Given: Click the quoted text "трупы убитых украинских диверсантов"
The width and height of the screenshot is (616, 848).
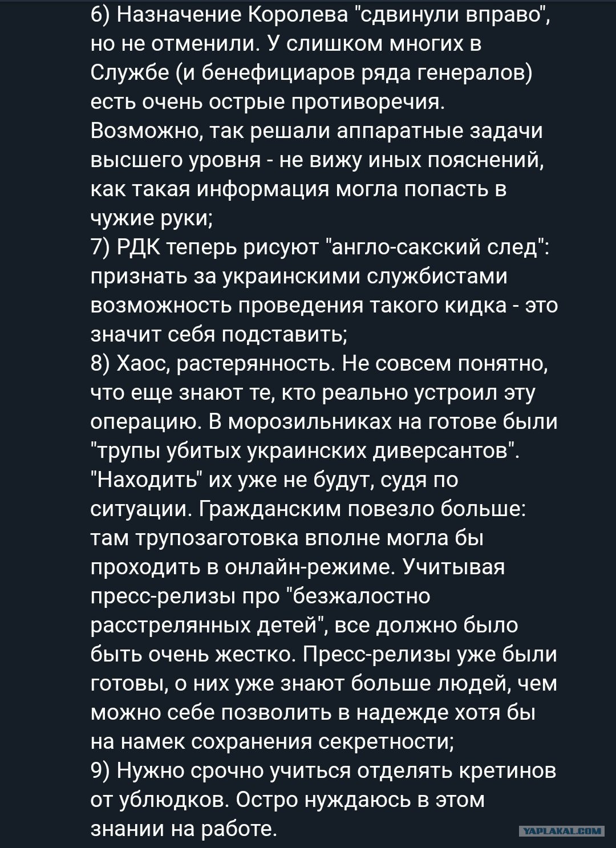Looking at the screenshot, I should [305, 451].
